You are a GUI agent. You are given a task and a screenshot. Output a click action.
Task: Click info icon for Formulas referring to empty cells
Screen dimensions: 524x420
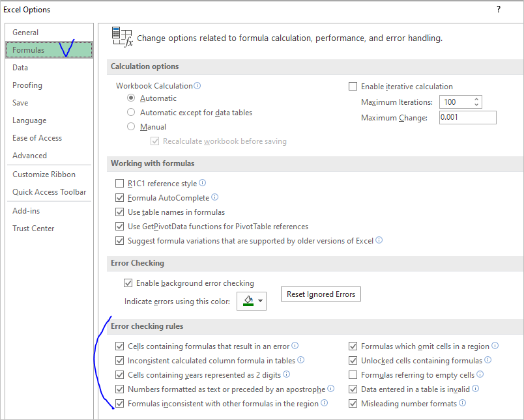coord(480,374)
